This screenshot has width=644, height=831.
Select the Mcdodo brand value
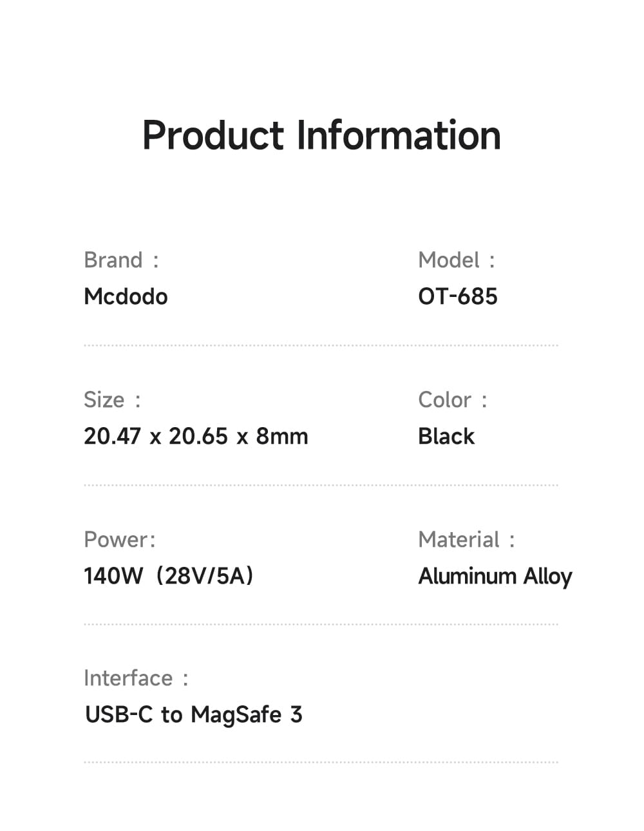tap(126, 296)
